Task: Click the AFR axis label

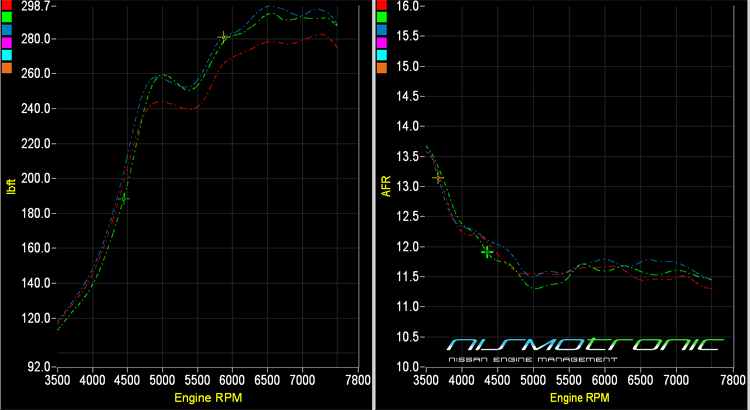Action: click(x=387, y=186)
